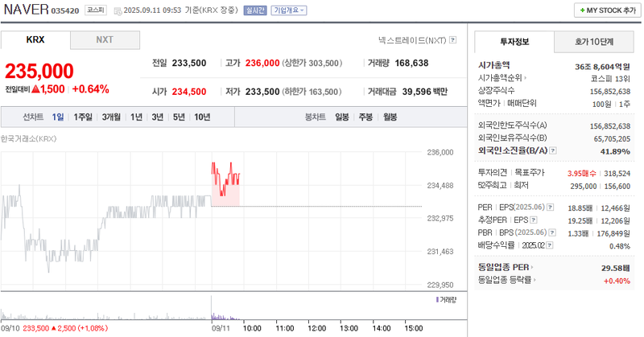Select the 1년 chart period

click(x=136, y=117)
